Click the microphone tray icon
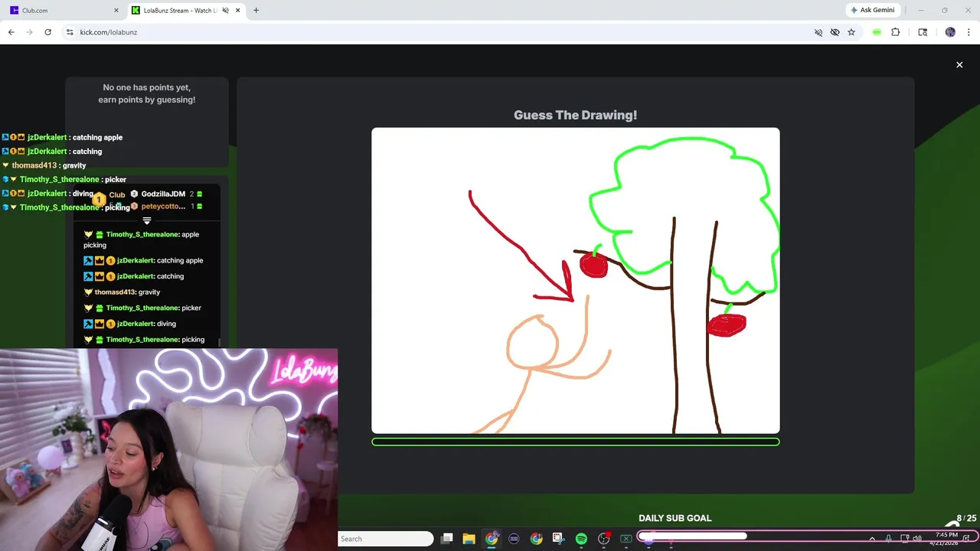 (x=888, y=539)
